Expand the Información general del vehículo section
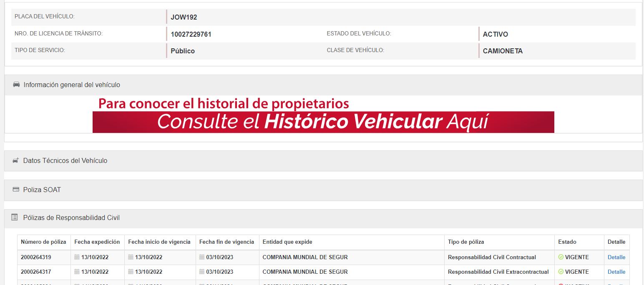644x285 pixels. (72, 85)
